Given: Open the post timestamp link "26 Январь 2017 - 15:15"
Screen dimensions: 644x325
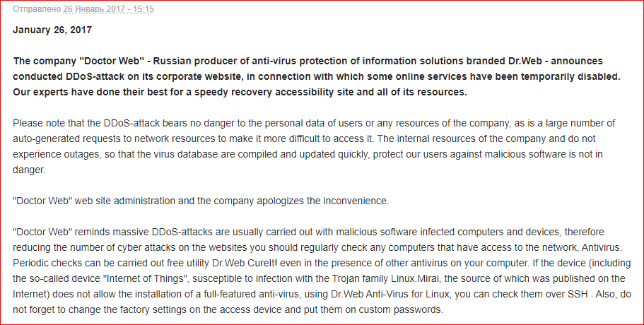Looking at the screenshot, I should (x=108, y=9).
